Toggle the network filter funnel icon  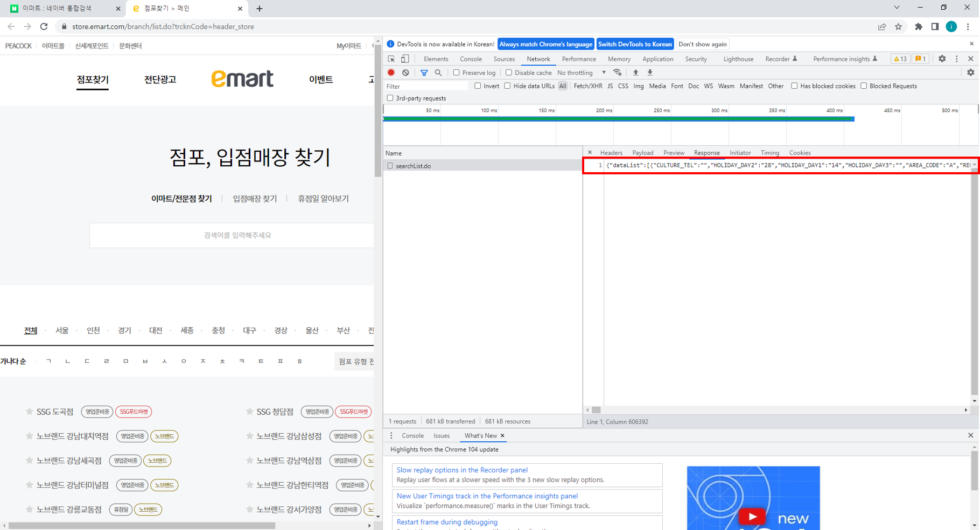pyautogui.click(x=424, y=73)
